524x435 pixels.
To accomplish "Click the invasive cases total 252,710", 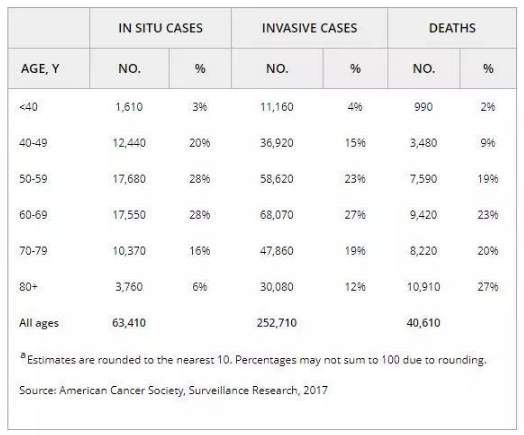I will click(x=277, y=323).
